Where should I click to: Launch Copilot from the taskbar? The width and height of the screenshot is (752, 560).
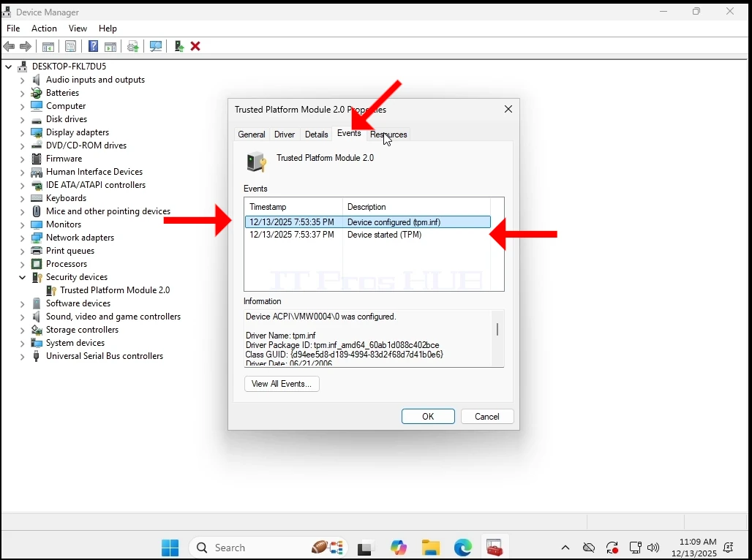[398, 548]
